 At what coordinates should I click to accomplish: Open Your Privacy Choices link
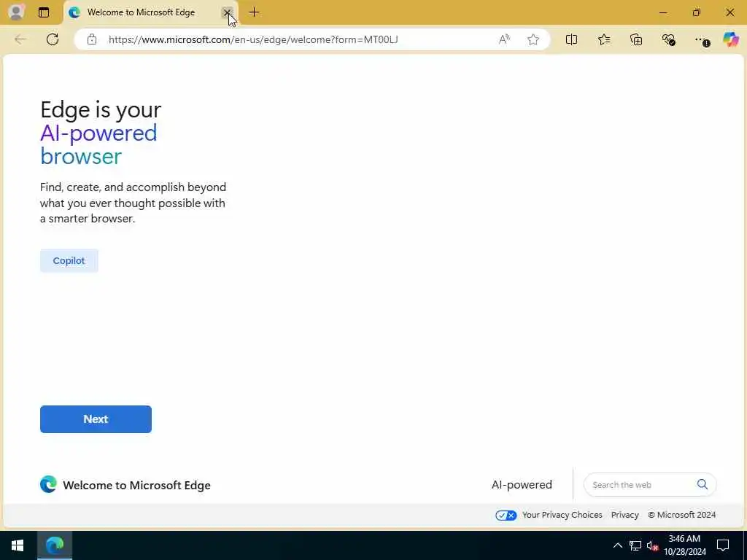pyautogui.click(x=562, y=515)
